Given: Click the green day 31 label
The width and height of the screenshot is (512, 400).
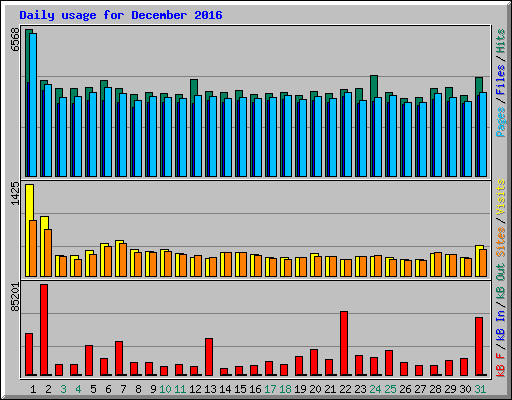Looking at the screenshot, I should click(x=480, y=389).
